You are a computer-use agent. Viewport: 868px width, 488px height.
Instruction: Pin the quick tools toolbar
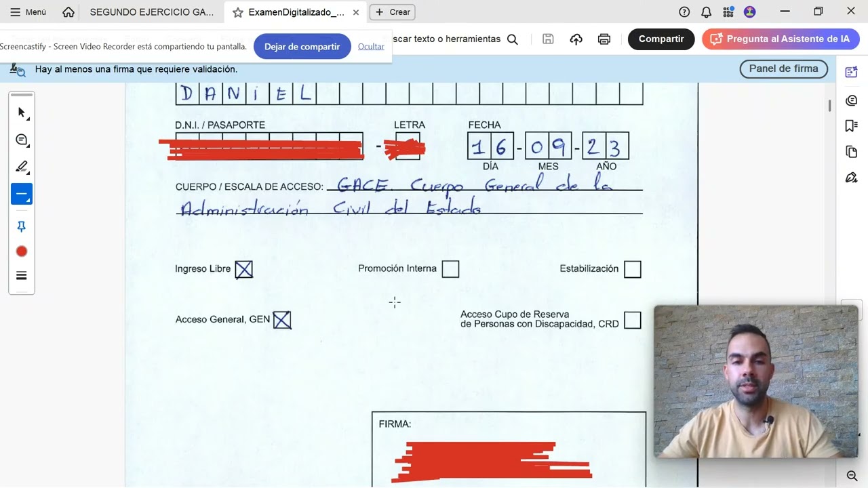[22, 226]
